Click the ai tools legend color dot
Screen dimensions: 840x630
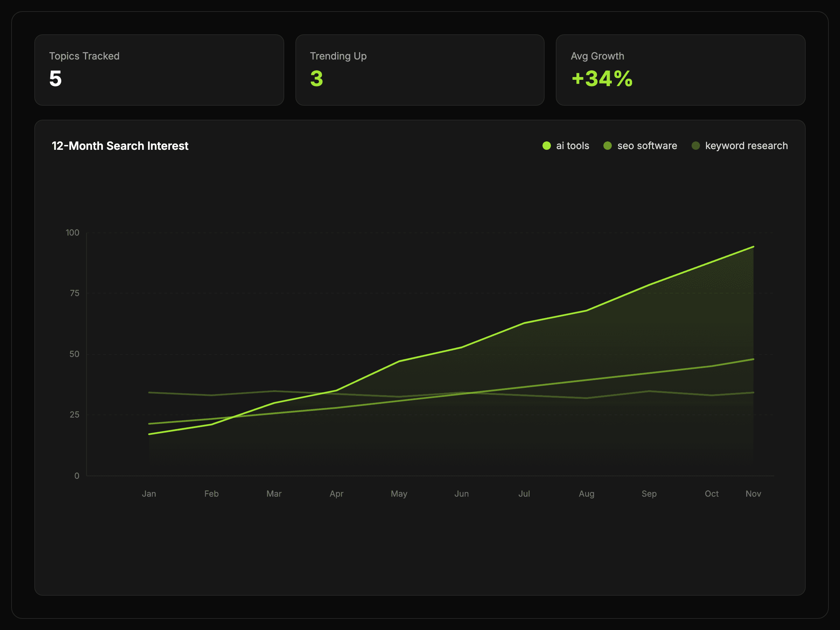click(546, 146)
